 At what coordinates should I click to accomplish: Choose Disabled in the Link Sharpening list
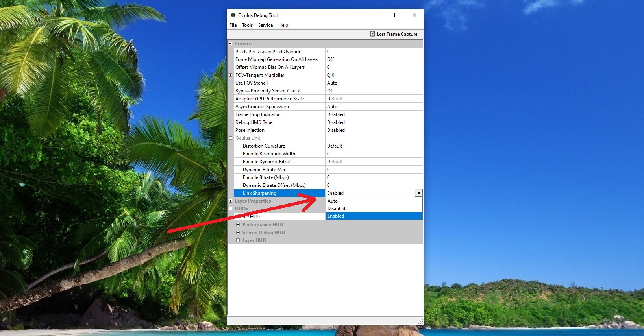[x=374, y=209]
